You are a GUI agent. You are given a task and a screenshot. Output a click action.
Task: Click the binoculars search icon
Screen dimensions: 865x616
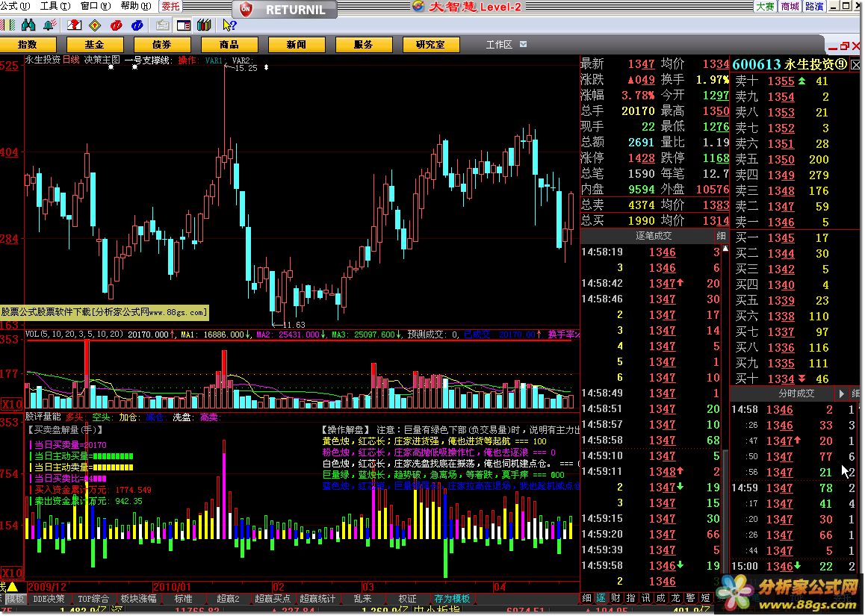tap(28, 25)
